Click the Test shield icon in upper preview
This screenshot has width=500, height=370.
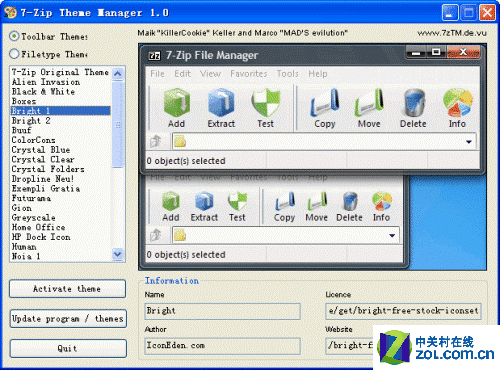pos(265,102)
